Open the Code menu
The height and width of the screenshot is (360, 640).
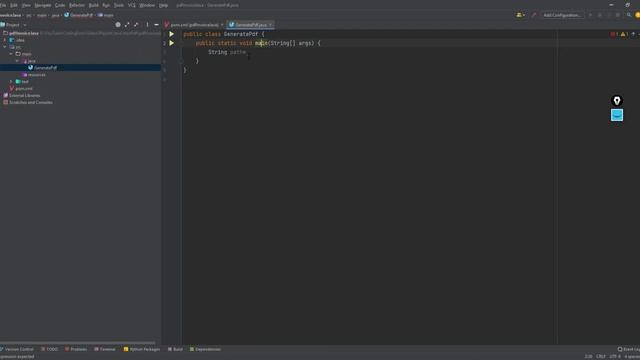pyautogui.click(x=60, y=5)
